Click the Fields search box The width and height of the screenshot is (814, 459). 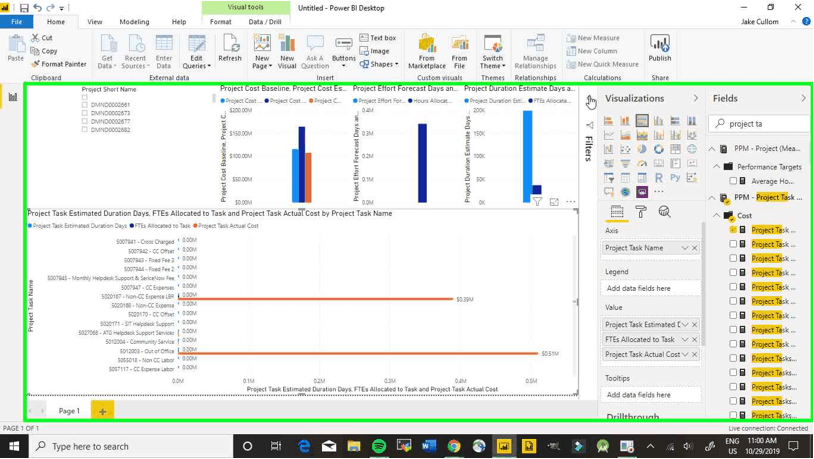pos(758,124)
